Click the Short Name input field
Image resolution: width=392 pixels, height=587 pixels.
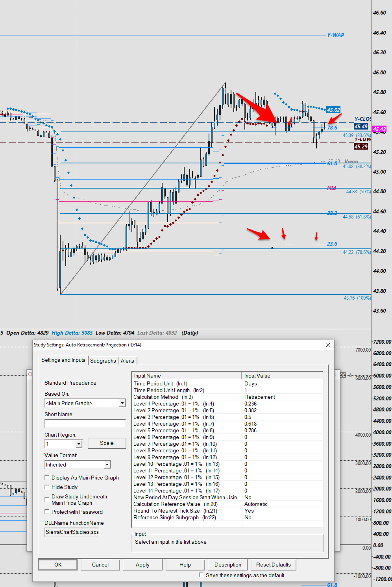[x=85, y=424]
